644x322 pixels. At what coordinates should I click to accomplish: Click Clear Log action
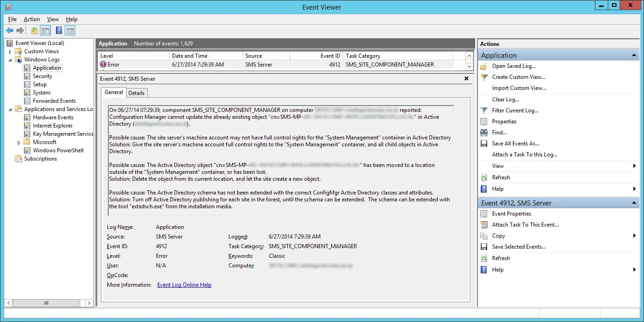pyautogui.click(x=505, y=100)
